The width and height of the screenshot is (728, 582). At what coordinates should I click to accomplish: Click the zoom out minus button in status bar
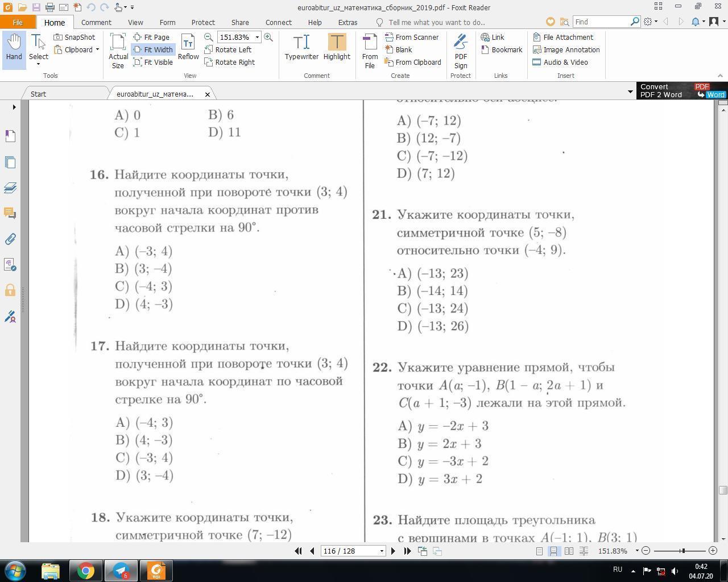click(x=646, y=551)
